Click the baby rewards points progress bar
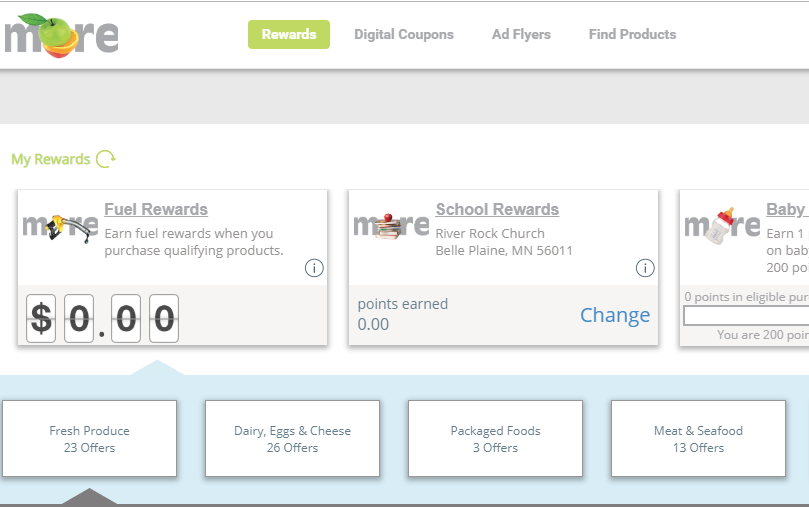Image resolution: width=809 pixels, height=507 pixels. [x=746, y=316]
